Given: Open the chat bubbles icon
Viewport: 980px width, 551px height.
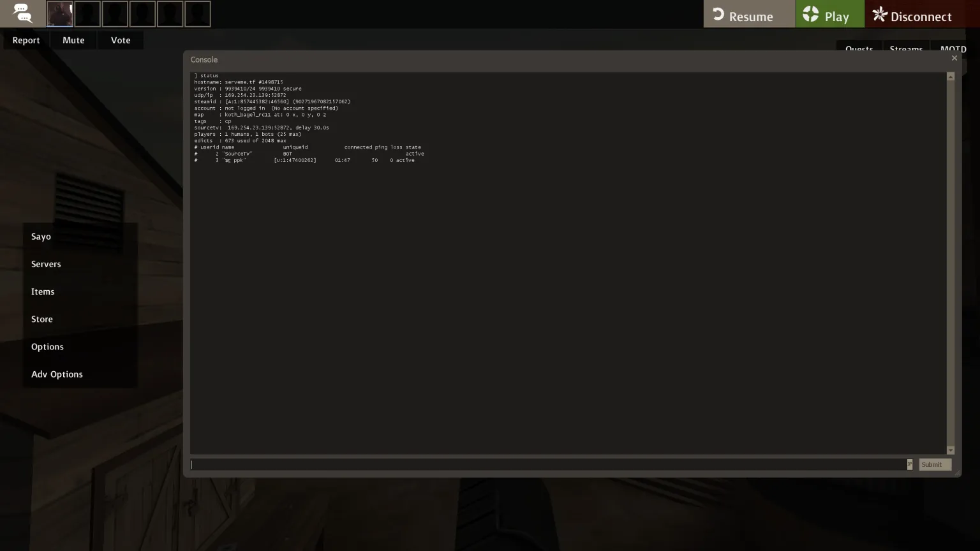Looking at the screenshot, I should tap(22, 13).
